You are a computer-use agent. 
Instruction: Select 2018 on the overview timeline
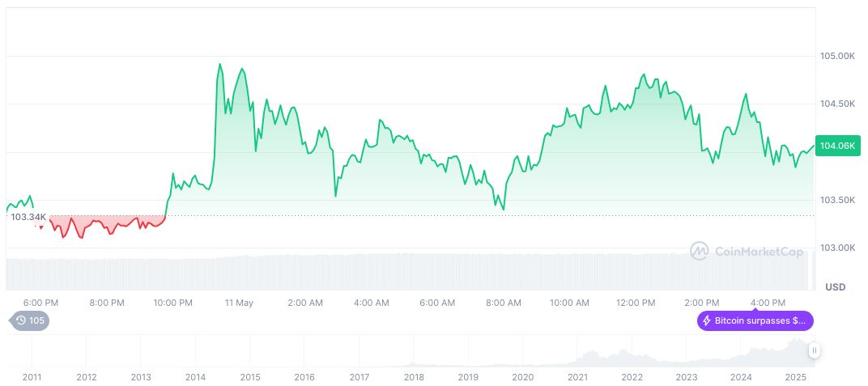(x=414, y=377)
